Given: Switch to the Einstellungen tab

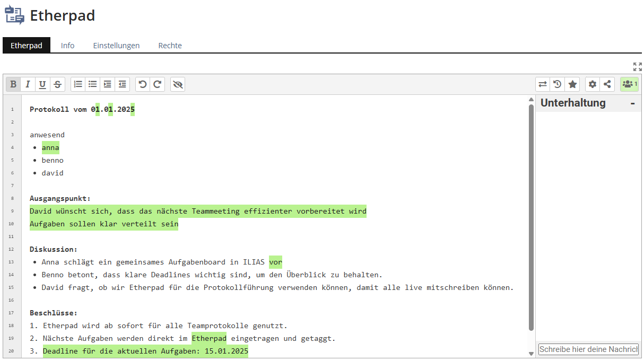Looking at the screenshot, I should click(116, 46).
